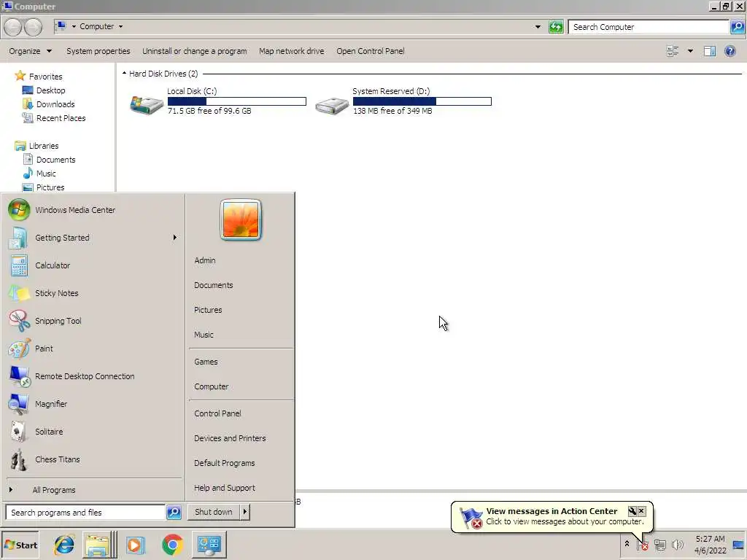Click Uninstall or change a program
The width and height of the screenshot is (747, 560).
(194, 51)
